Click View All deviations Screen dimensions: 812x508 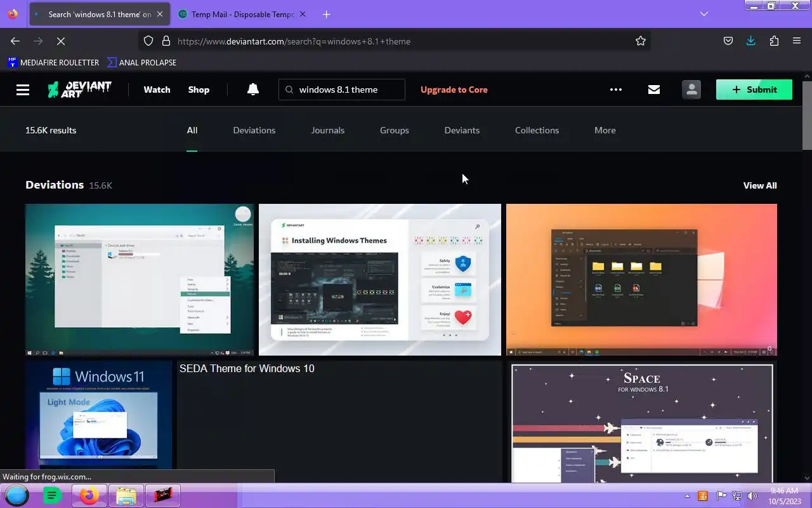point(760,185)
